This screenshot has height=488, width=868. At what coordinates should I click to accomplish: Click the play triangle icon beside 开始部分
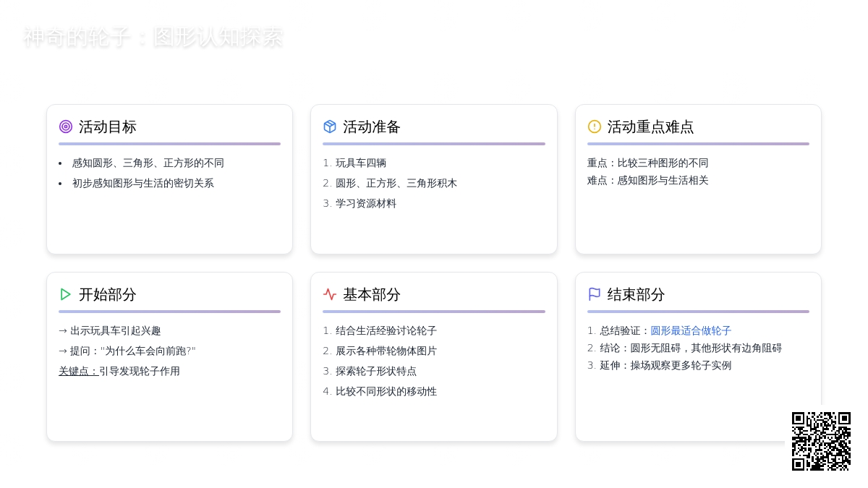pyautogui.click(x=66, y=294)
